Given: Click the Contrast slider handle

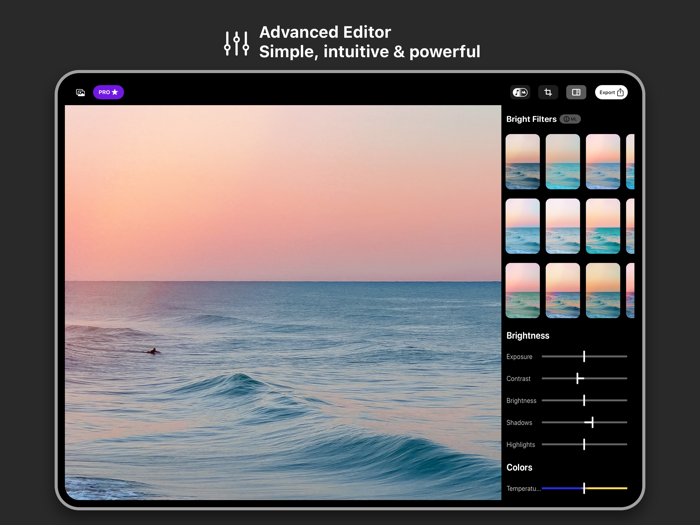Looking at the screenshot, I should (x=578, y=378).
